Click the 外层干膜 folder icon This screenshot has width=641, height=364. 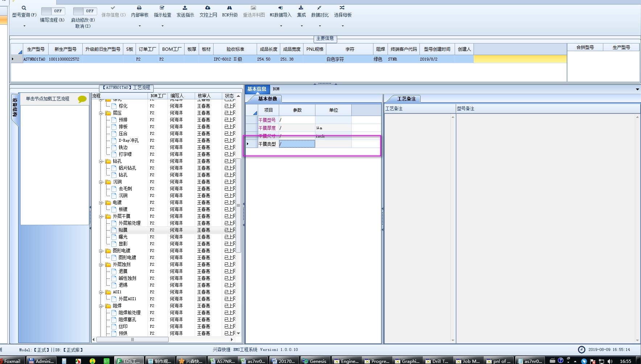(x=108, y=216)
